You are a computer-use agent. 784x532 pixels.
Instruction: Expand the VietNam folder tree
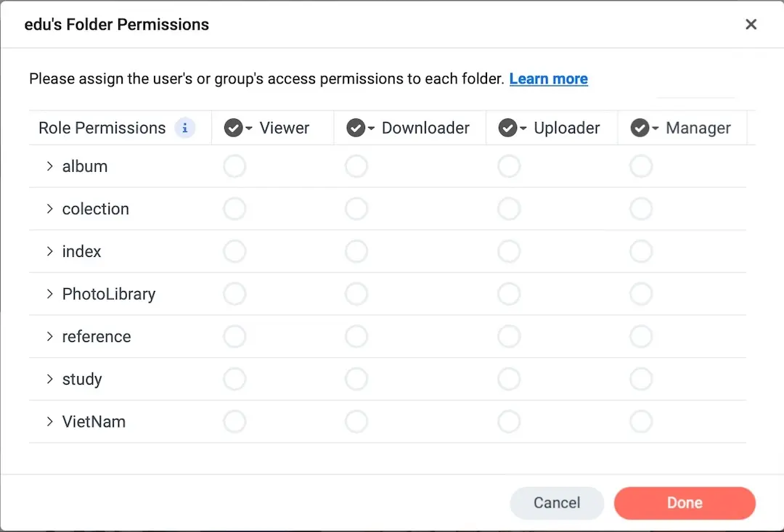[x=49, y=422]
